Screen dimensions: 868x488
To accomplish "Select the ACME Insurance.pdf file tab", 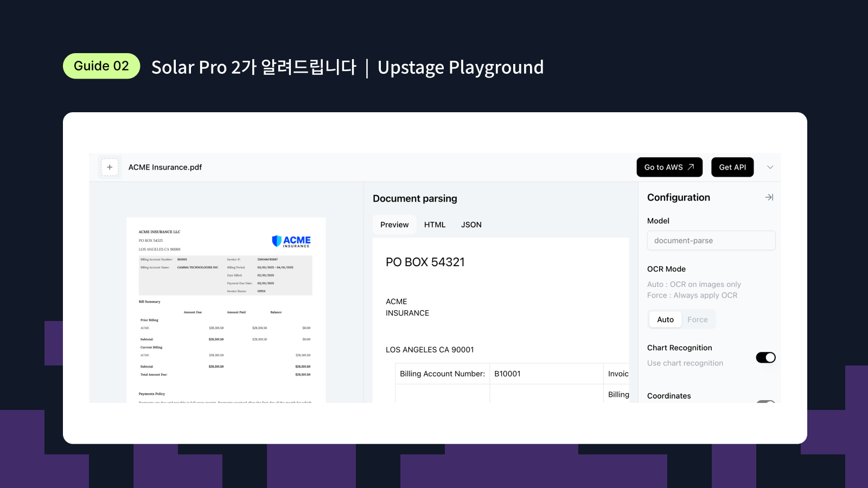I will 165,167.
